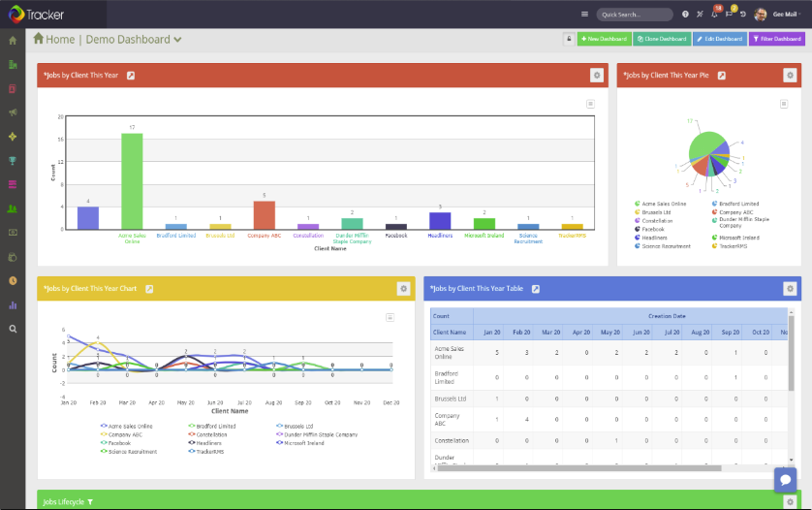Open the purple bar chart sidebar icon
Image resolution: width=812 pixels, height=510 pixels.
tap(13, 305)
